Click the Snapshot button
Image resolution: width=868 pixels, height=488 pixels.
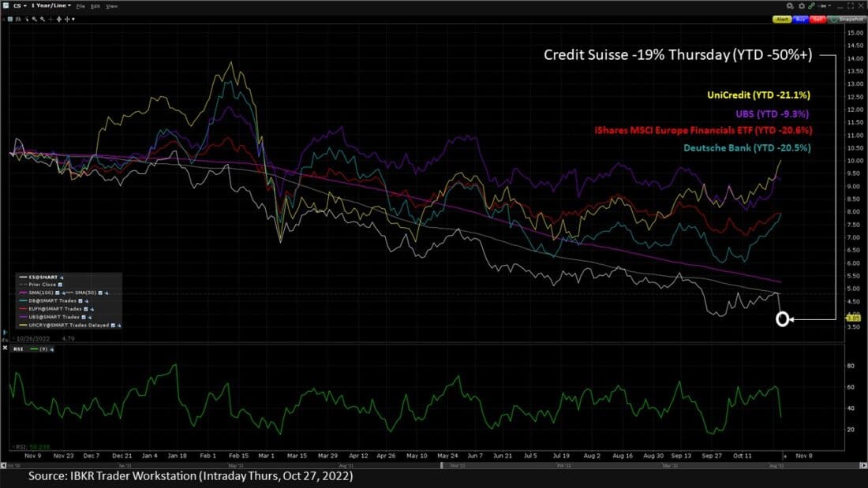pos(847,20)
